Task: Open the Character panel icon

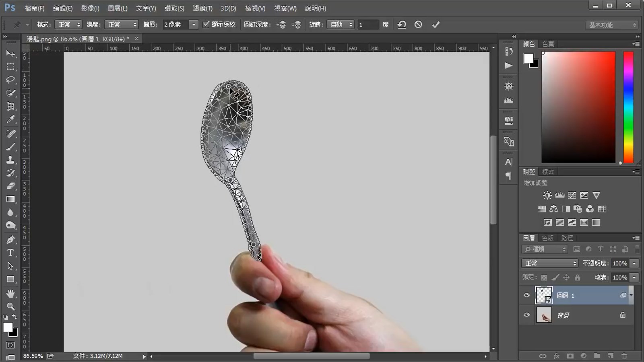Action: coord(509,162)
